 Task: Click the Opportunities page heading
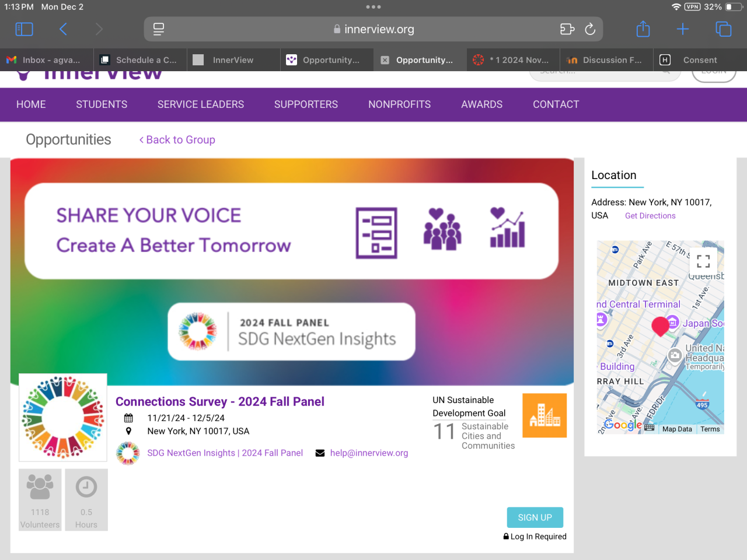coord(68,140)
